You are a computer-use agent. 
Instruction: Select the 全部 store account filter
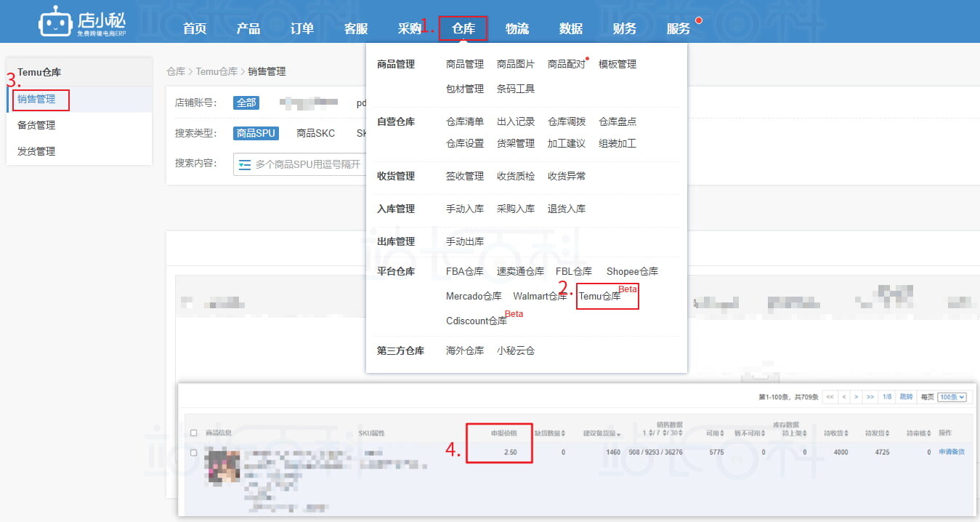tap(246, 103)
